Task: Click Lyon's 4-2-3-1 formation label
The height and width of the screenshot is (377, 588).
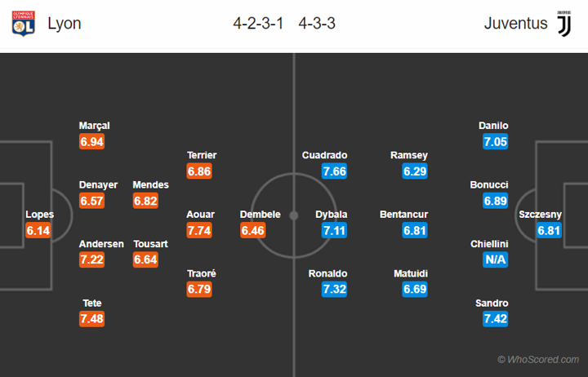Action: click(258, 24)
